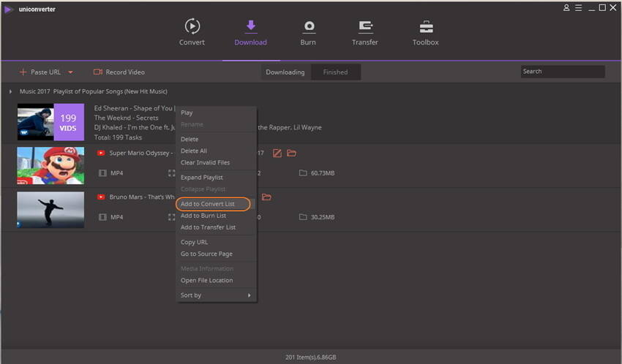Click 'Ed Sheeran - Shape of You' text

coord(133,108)
